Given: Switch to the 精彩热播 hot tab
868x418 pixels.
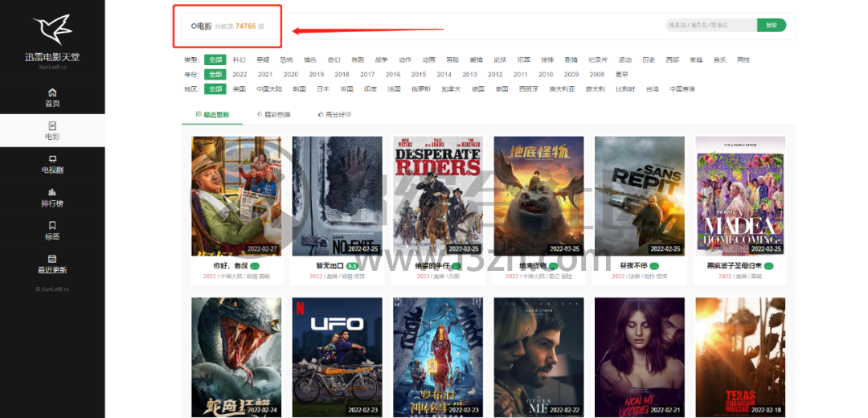Looking at the screenshot, I should pyautogui.click(x=273, y=115).
